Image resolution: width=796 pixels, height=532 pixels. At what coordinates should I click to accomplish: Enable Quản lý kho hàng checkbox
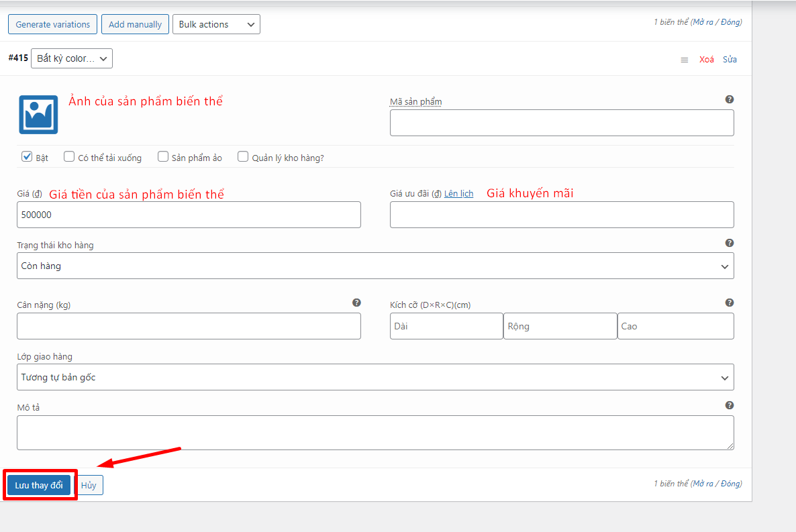coord(243,157)
